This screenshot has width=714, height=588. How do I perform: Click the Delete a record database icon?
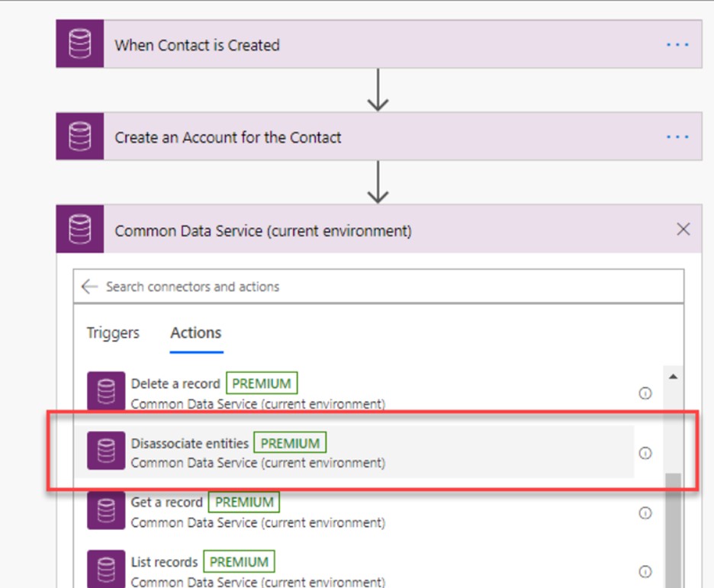[x=106, y=391]
